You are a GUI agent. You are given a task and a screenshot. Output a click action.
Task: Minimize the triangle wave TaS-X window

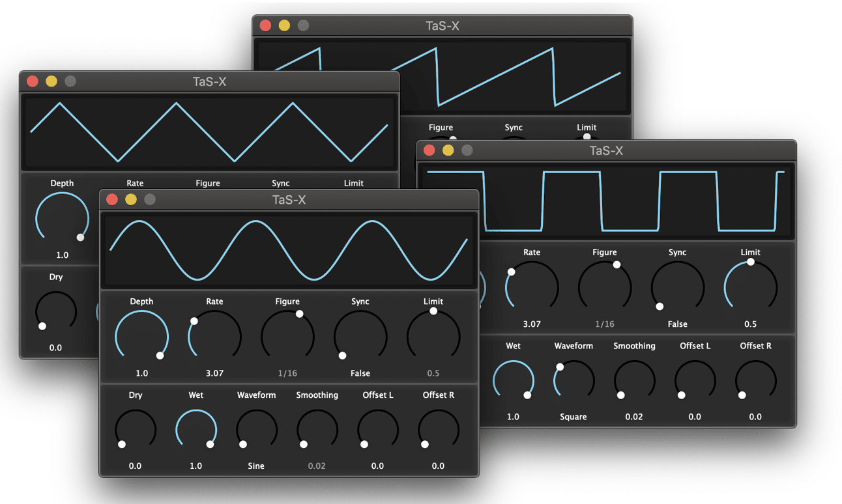click(51, 81)
